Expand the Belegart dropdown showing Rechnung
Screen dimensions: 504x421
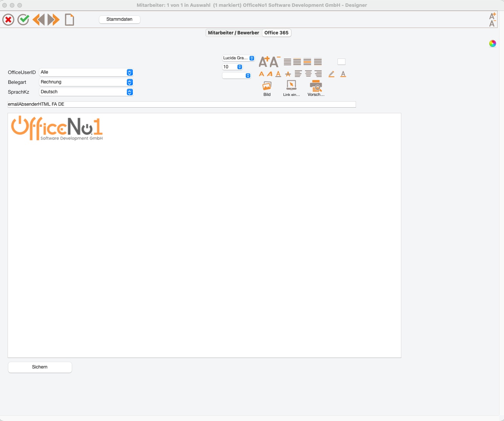[x=86, y=82]
